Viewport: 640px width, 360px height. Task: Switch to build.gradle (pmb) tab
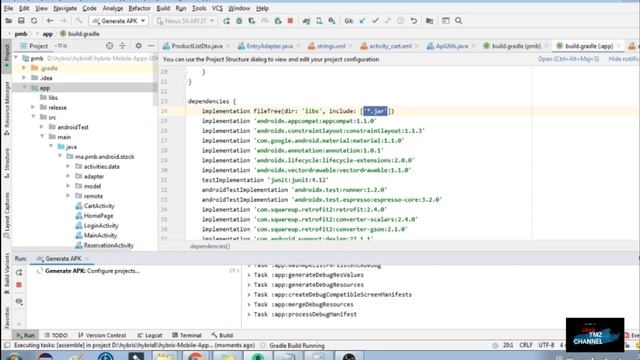pos(516,46)
